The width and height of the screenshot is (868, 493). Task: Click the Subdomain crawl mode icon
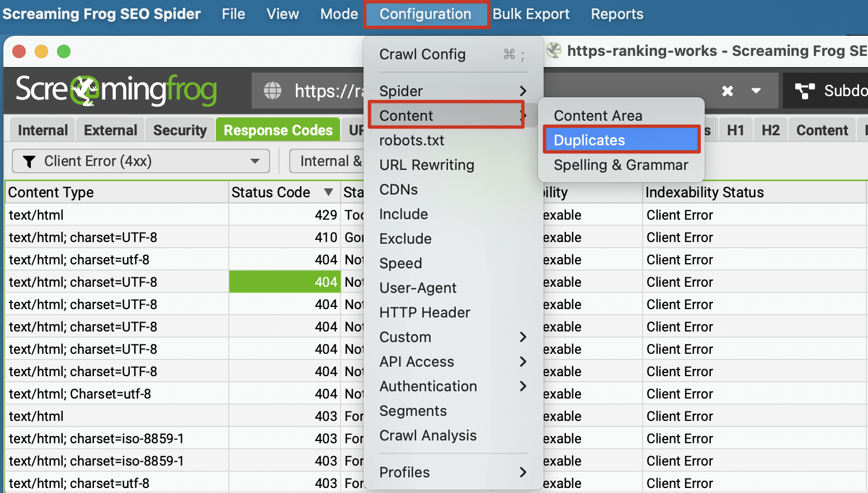coord(805,91)
